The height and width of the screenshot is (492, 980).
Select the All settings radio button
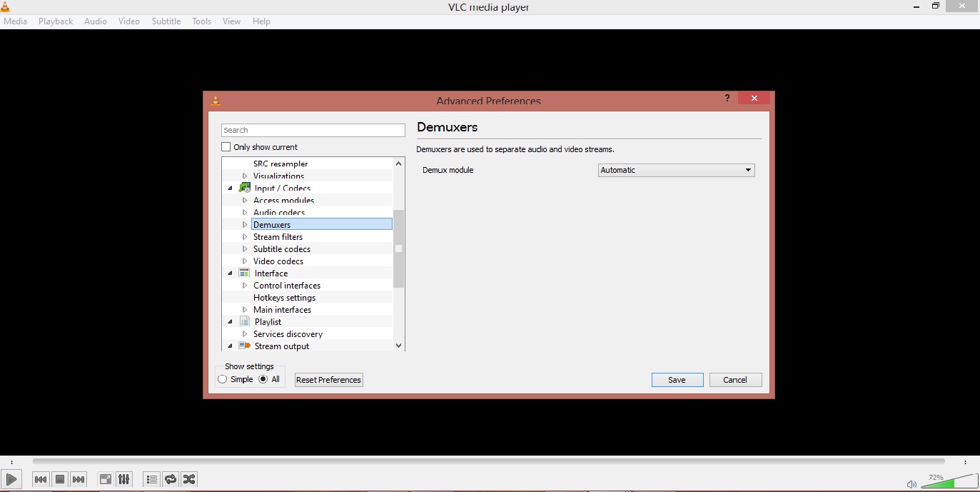(x=263, y=379)
